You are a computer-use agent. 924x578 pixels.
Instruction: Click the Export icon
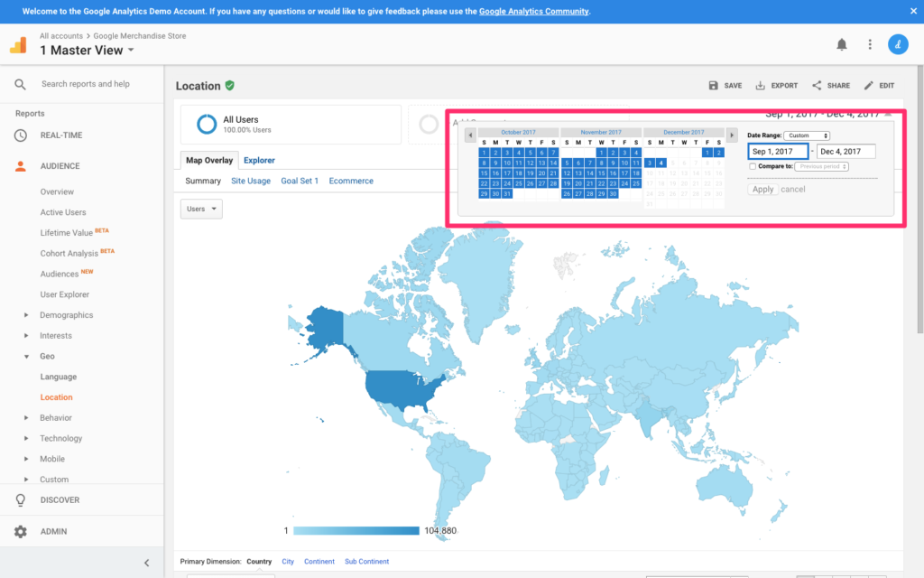761,86
